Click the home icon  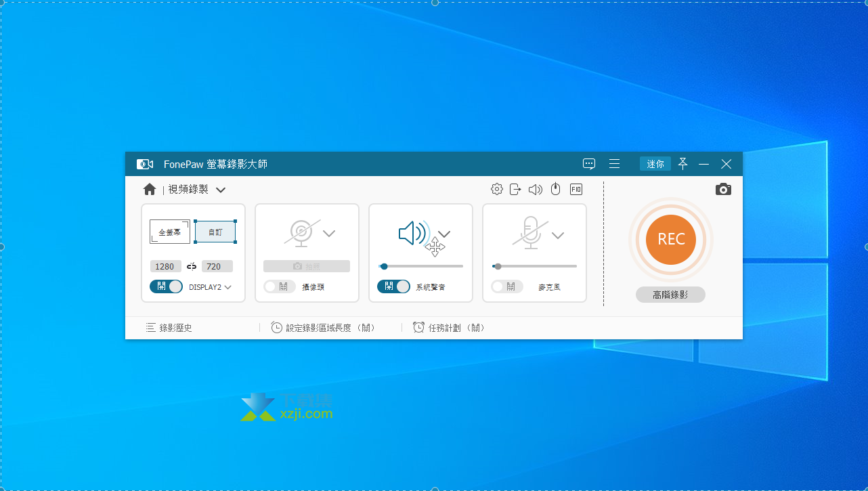150,190
